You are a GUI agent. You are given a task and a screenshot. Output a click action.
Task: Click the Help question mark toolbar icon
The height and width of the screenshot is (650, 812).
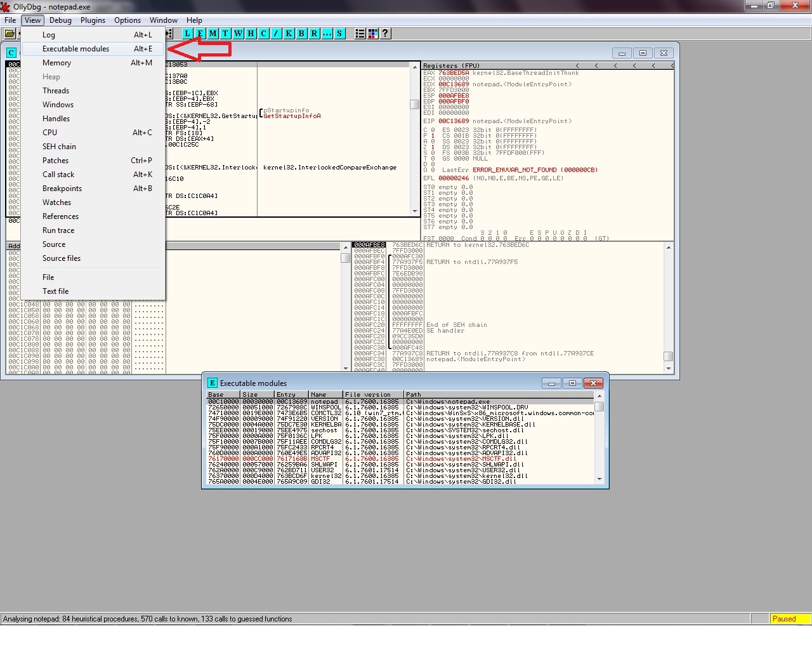coord(385,34)
